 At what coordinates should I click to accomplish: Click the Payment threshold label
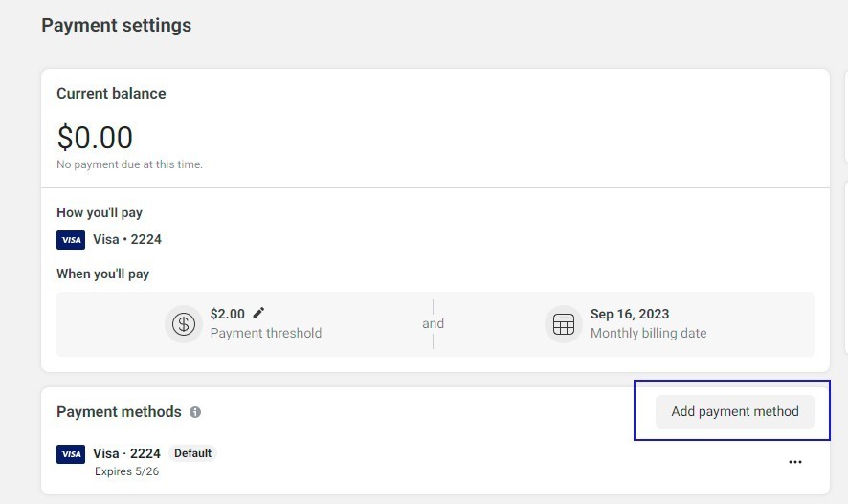tap(265, 333)
